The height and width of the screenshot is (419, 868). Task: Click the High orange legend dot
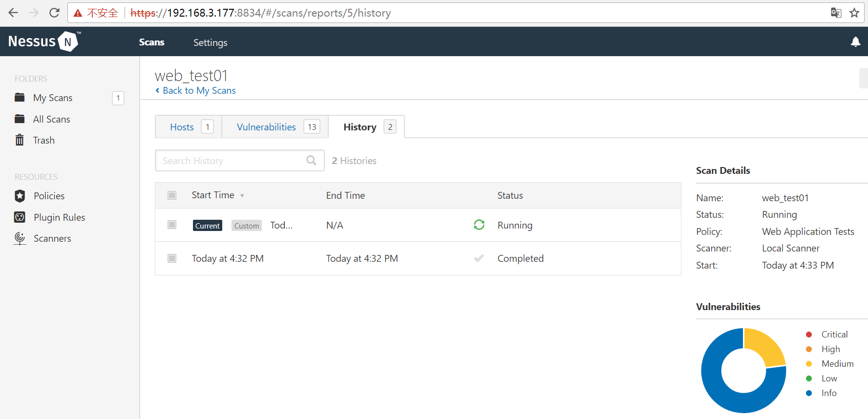point(809,349)
